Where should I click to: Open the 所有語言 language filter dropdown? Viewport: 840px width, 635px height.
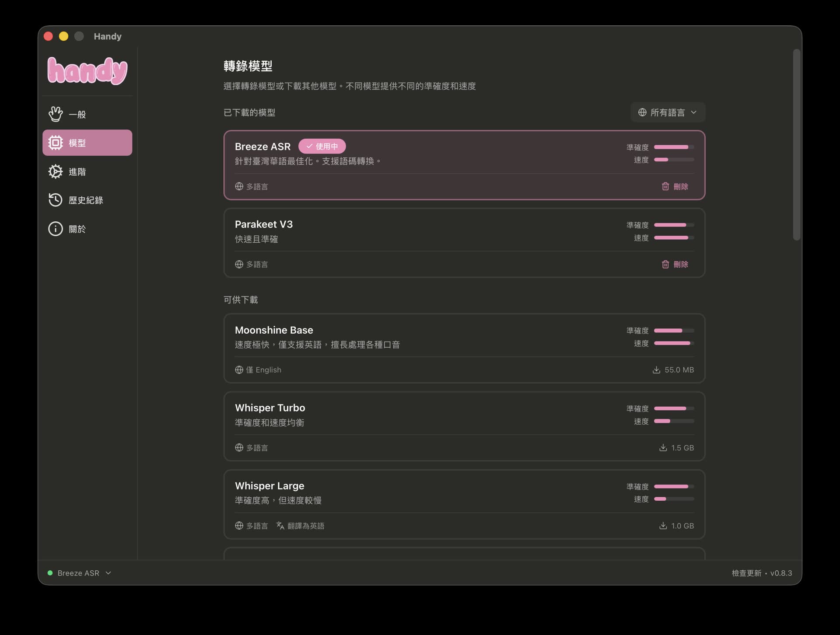pos(668,112)
